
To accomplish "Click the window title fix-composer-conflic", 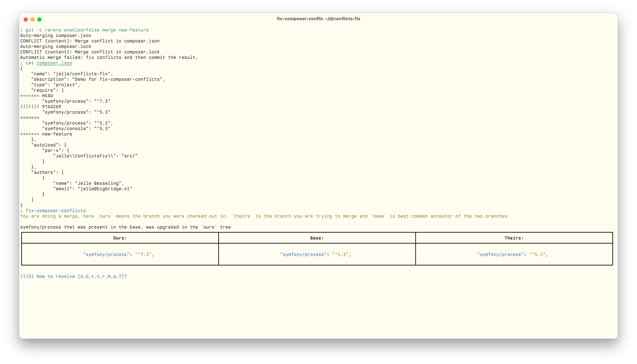I will point(299,19).
